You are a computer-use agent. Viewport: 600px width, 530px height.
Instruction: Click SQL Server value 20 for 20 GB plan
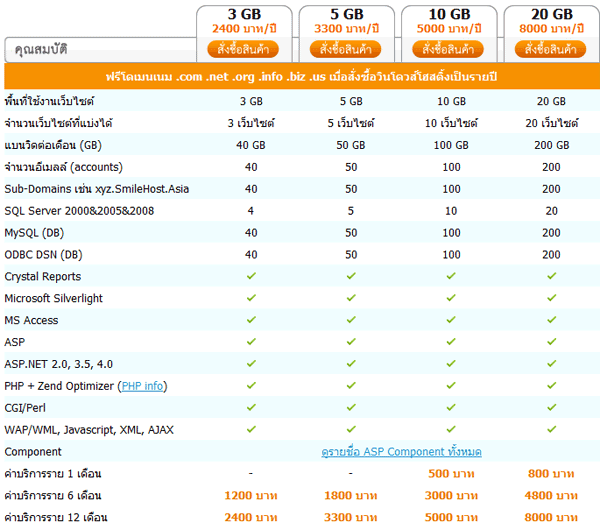click(551, 211)
